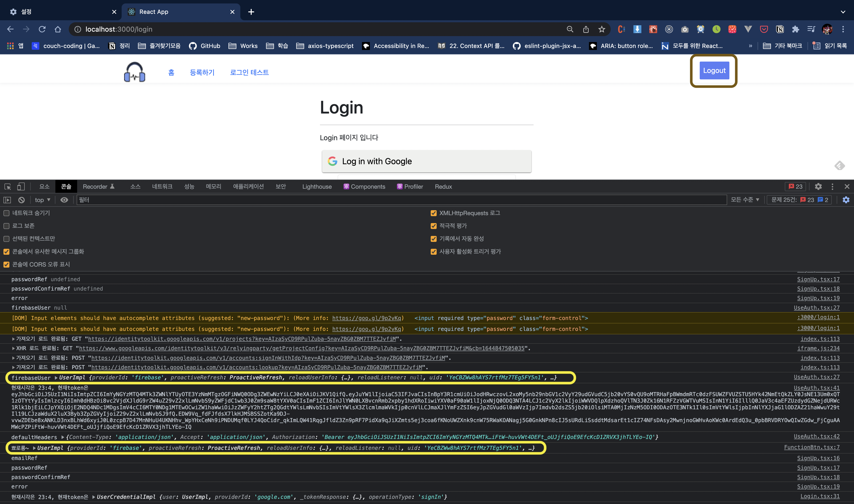The image size is (854, 504).
Task: Expand the firebaseUser UserImpl object
Action: [56, 378]
